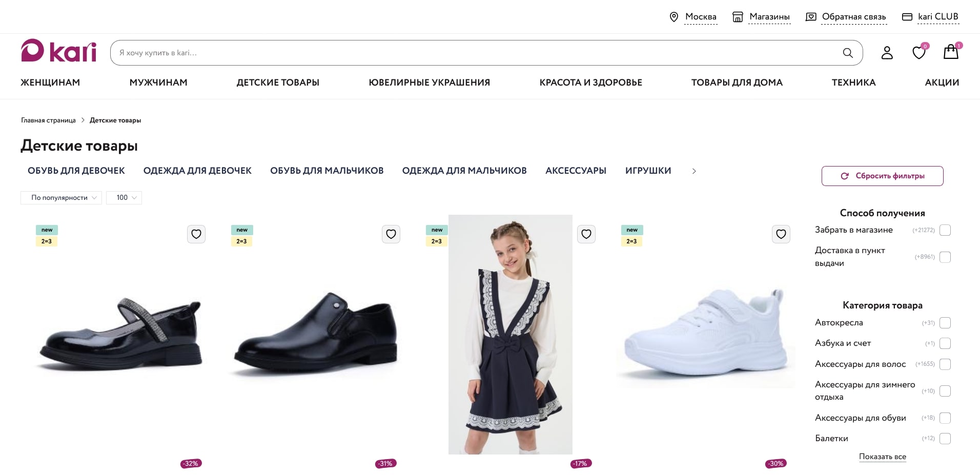Check the 'Автокресла' category filter
980x475 pixels.
coord(945,323)
